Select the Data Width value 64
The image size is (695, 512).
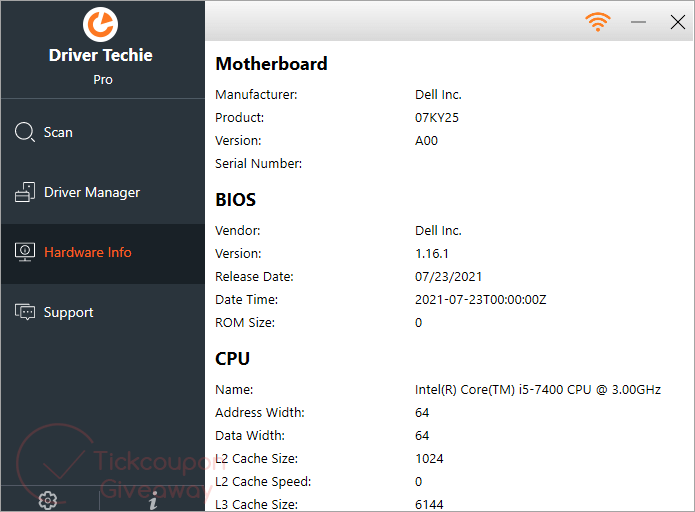pos(422,436)
